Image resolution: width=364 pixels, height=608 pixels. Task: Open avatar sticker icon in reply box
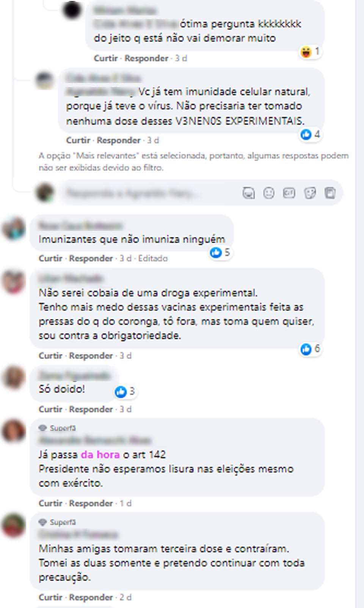click(x=248, y=193)
